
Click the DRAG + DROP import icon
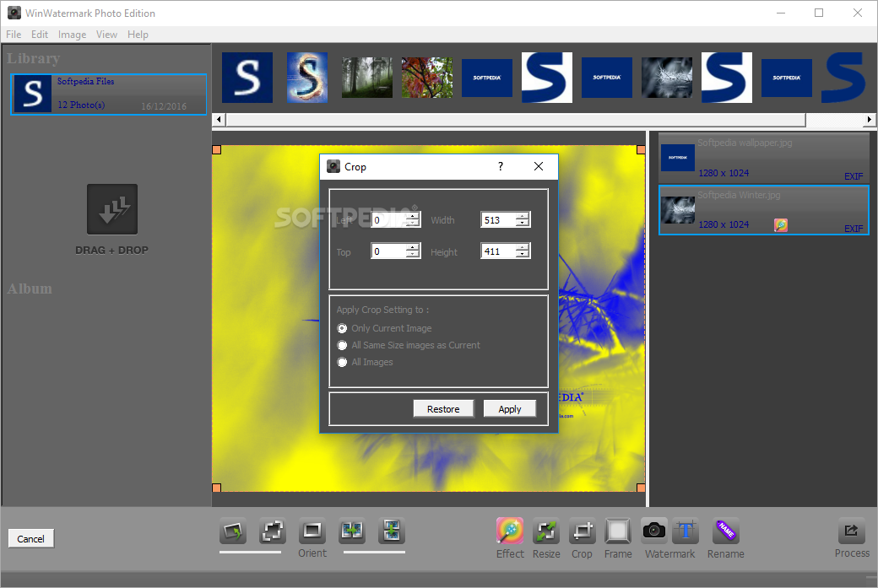coord(112,209)
